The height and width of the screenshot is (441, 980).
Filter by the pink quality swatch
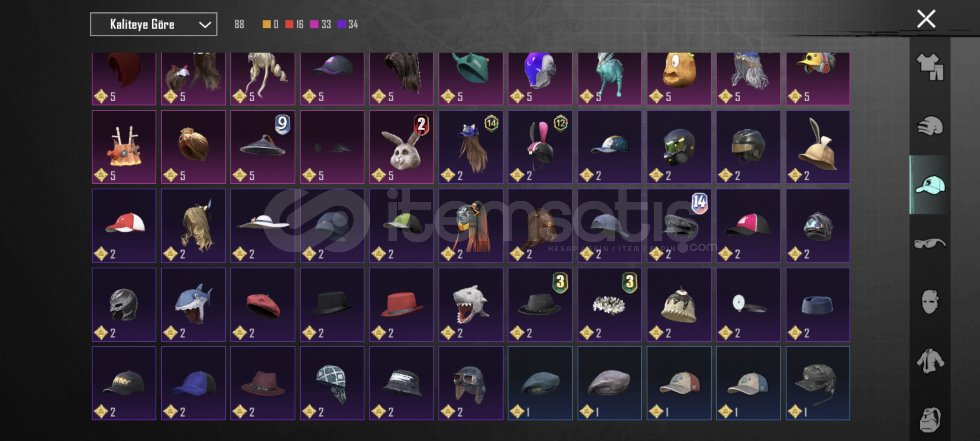(314, 24)
